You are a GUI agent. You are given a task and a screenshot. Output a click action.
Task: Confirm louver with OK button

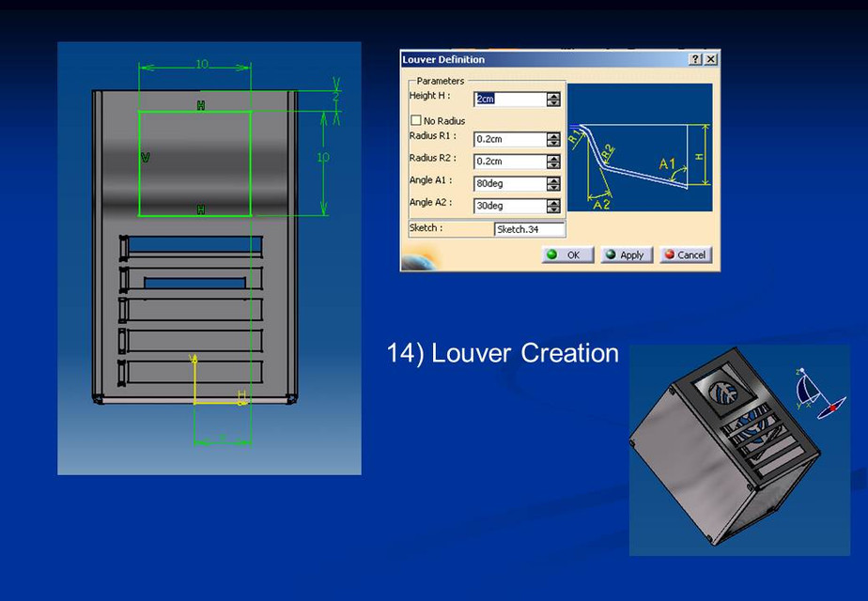tap(568, 254)
